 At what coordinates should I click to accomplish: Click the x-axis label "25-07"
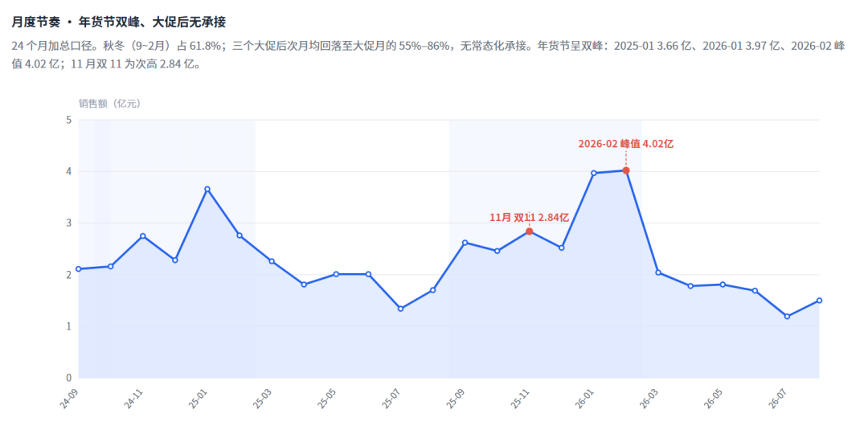391,398
